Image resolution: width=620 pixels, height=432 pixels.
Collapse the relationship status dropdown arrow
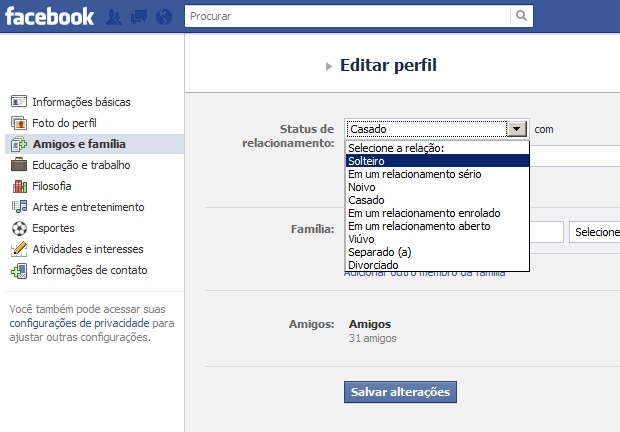coord(516,129)
